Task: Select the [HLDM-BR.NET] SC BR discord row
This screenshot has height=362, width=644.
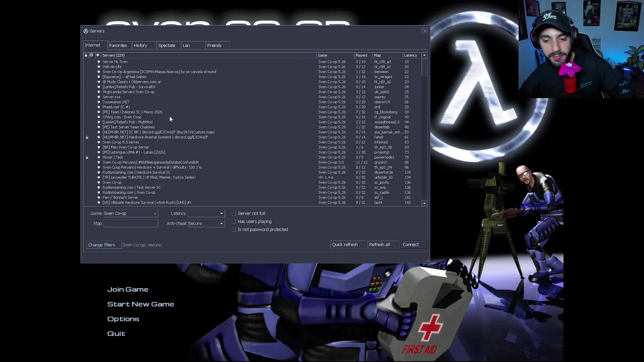Action: coord(253,132)
